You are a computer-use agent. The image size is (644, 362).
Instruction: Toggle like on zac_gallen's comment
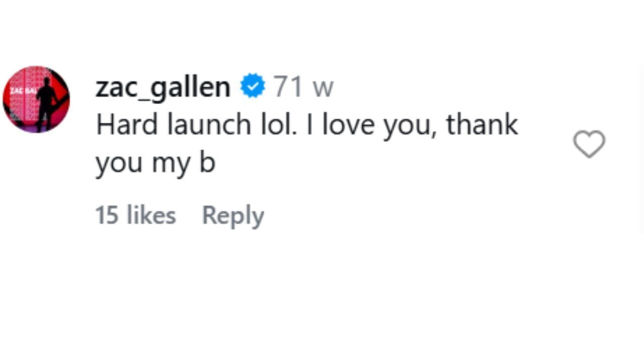tap(589, 144)
